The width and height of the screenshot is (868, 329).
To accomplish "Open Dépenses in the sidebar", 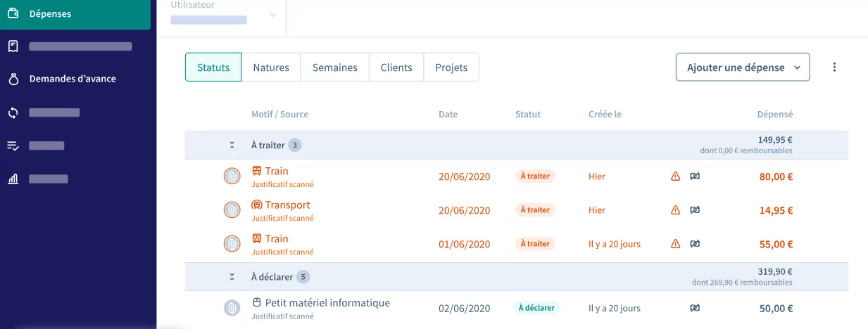I will click(50, 13).
